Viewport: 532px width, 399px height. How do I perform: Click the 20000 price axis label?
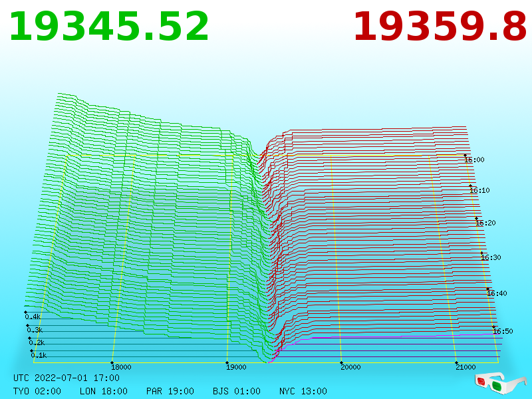(x=350, y=367)
